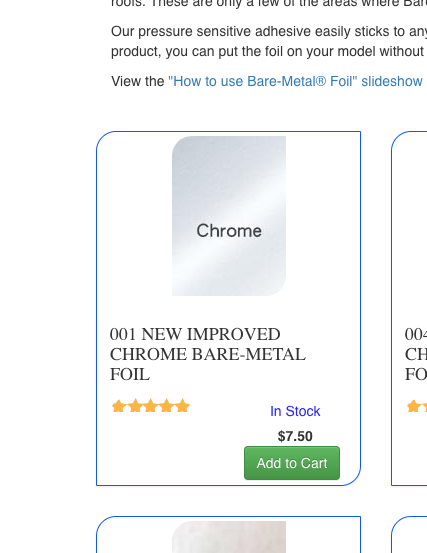The width and height of the screenshot is (427, 553).
Task: Open the "How to use Bare-Metal Foil" slideshow link
Action: (x=295, y=81)
